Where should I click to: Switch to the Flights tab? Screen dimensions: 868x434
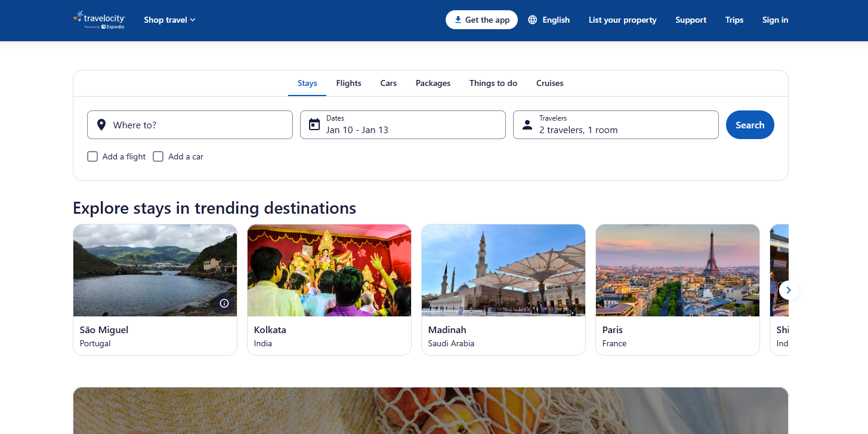348,83
